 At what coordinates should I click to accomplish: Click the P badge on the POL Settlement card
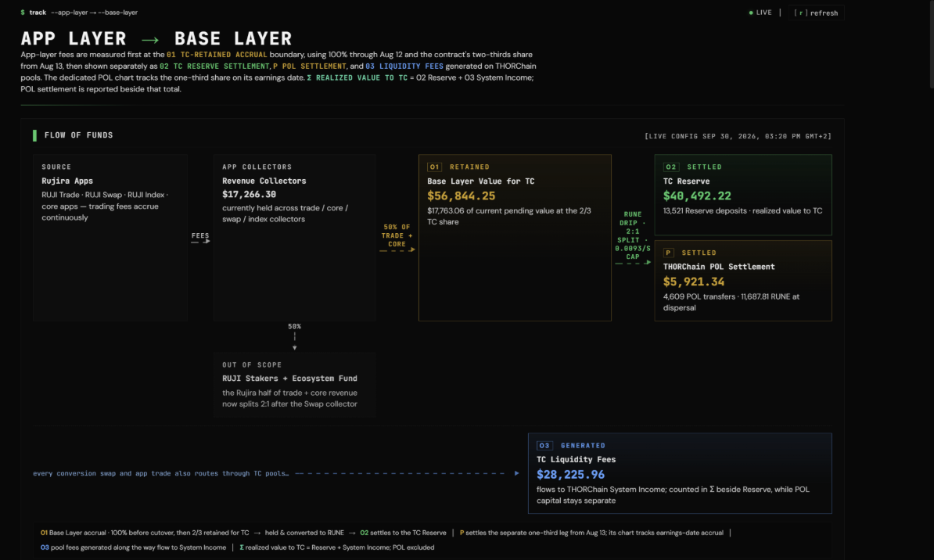point(668,253)
